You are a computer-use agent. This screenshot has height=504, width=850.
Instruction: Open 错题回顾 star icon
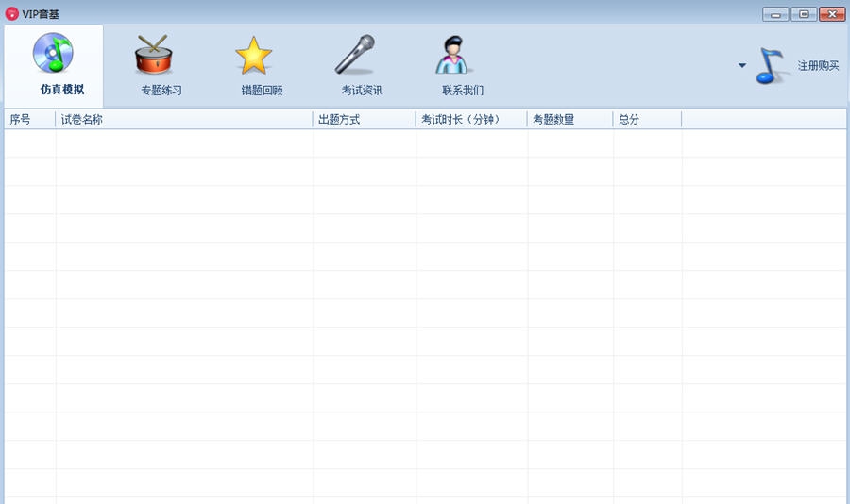pos(253,56)
